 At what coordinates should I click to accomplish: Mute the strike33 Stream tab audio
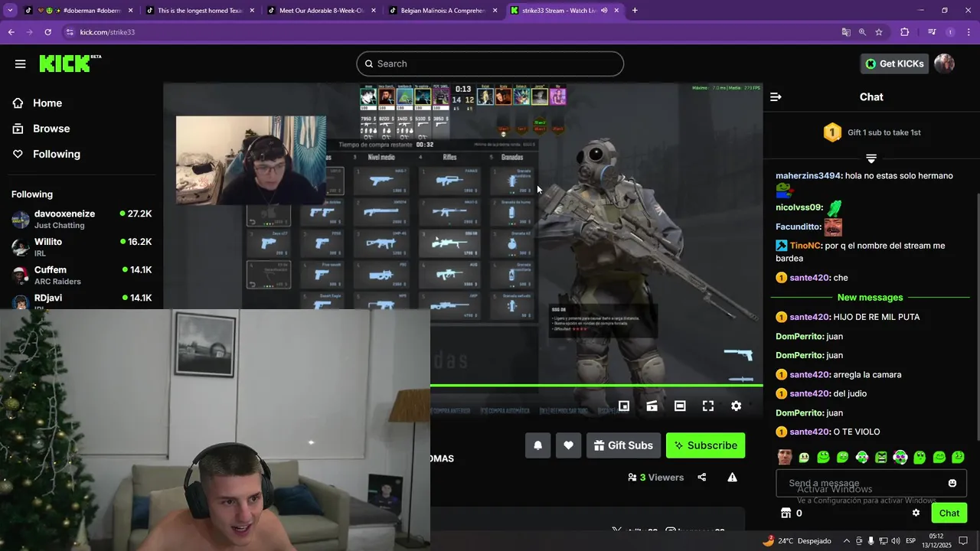coord(604,11)
